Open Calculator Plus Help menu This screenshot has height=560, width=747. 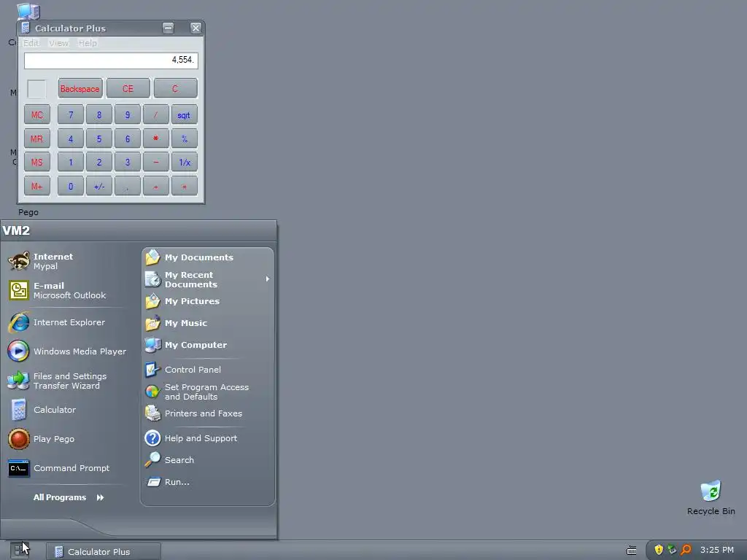88,43
